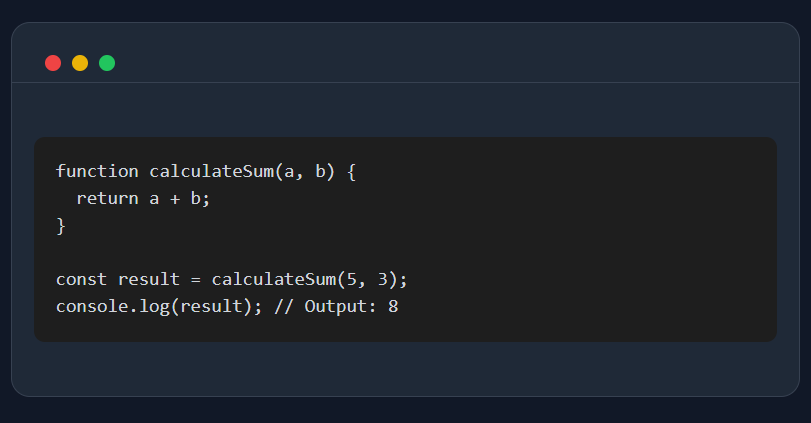Click the "a, b" parameters in the function signature
The width and height of the screenshot is (811, 423).
[304, 171]
